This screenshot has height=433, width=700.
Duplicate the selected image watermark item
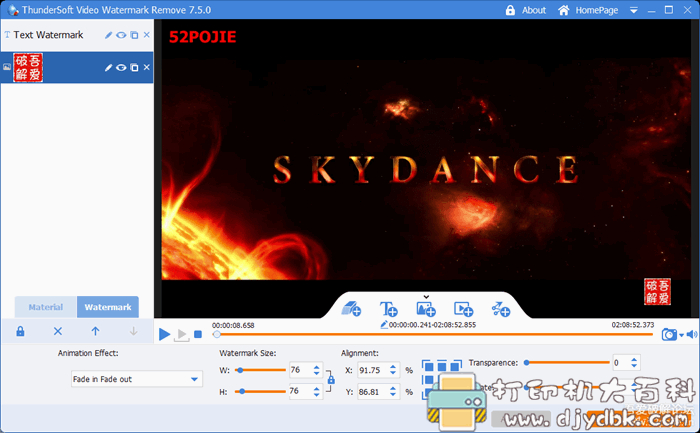pyautogui.click(x=134, y=67)
